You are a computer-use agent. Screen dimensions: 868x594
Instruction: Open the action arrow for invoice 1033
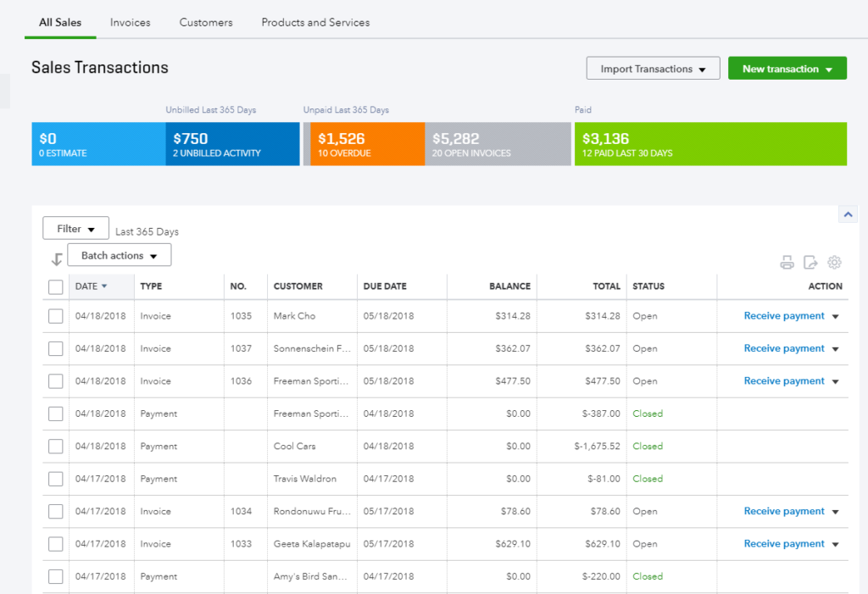[835, 544]
